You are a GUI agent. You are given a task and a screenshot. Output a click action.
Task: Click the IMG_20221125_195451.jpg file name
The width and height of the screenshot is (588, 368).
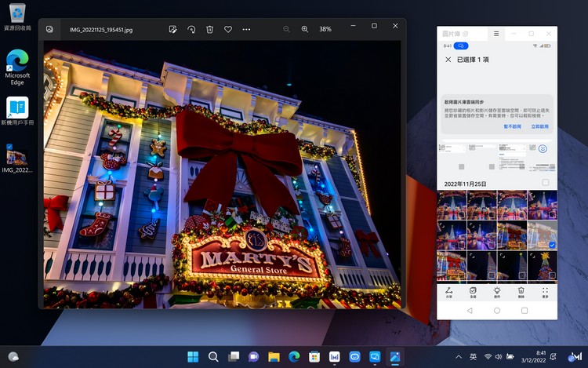[x=101, y=30]
